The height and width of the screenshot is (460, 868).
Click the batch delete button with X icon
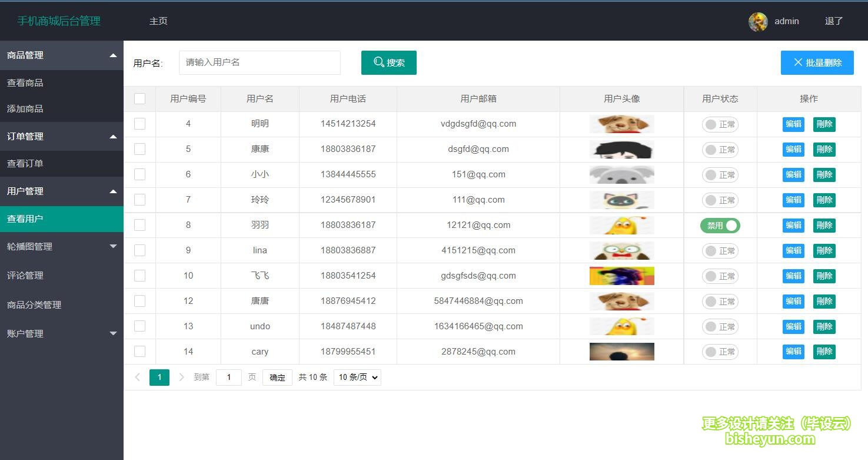click(x=817, y=62)
